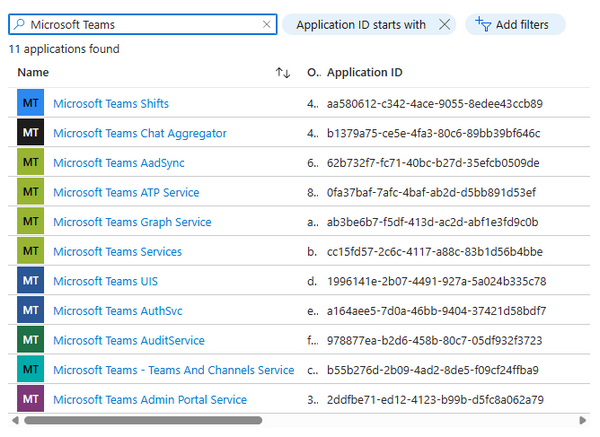Clear the Microsoft Teams search text
The image size is (600, 437).
tap(267, 24)
